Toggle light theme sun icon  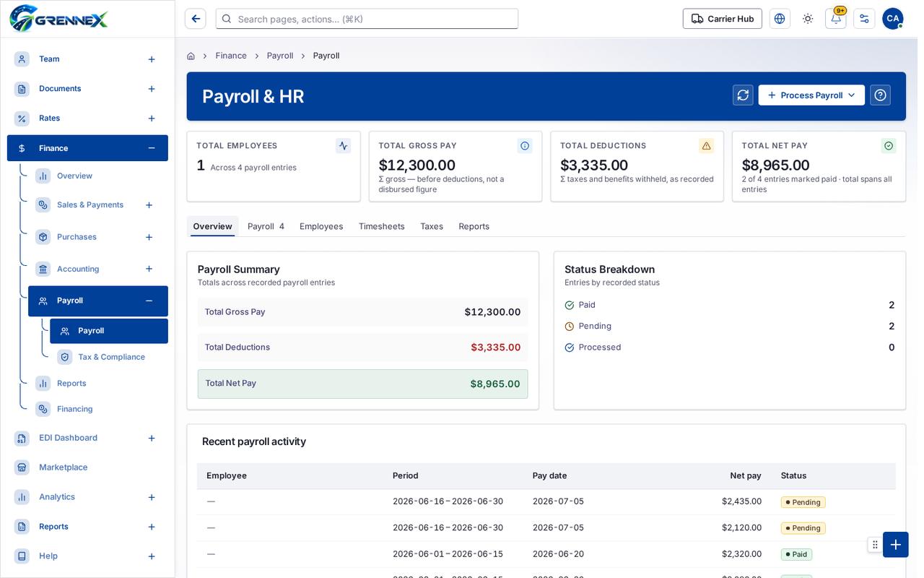808,19
